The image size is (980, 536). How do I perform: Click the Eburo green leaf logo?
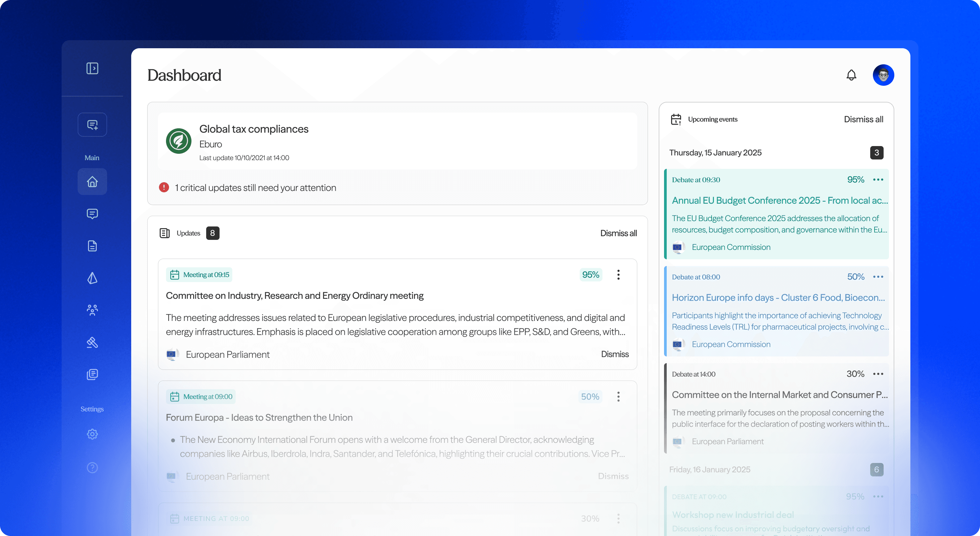178,141
